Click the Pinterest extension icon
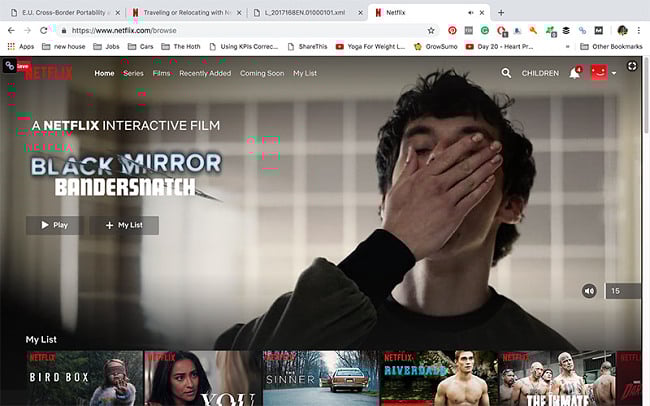Screen dimensions: 650x406 (x=452, y=30)
